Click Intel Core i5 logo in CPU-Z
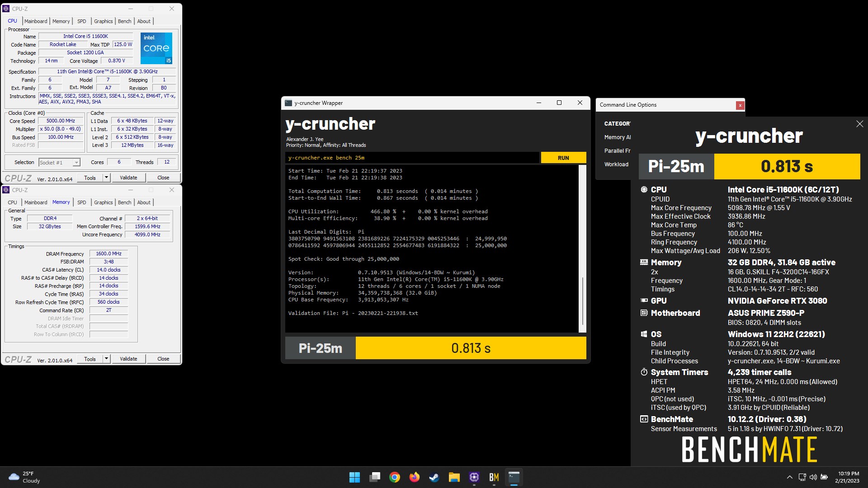This screenshot has height=488, width=868. [x=156, y=48]
